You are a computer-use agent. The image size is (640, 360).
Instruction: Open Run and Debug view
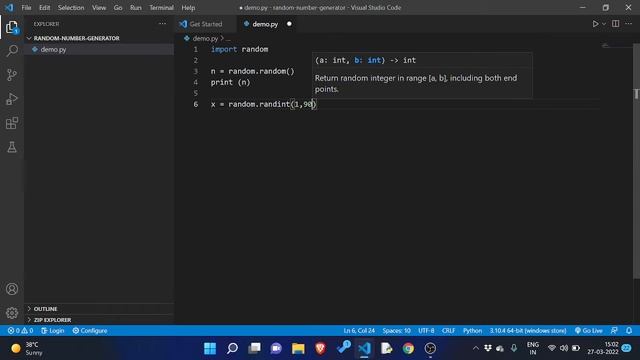tap(12, 99)
